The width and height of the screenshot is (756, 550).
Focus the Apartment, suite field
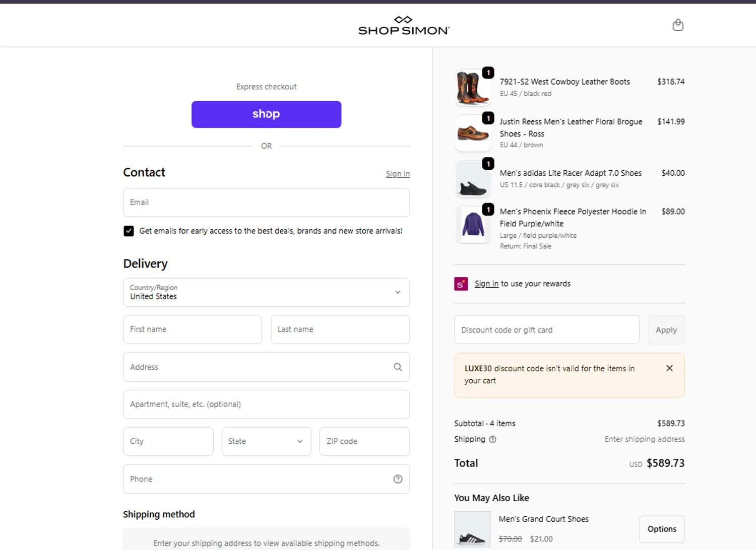click(266, 404)
